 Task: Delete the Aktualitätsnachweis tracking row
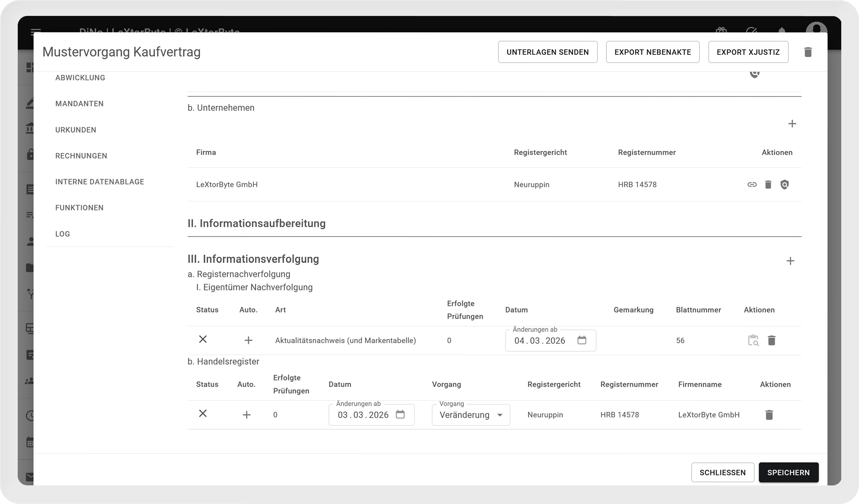pos(772,340)
